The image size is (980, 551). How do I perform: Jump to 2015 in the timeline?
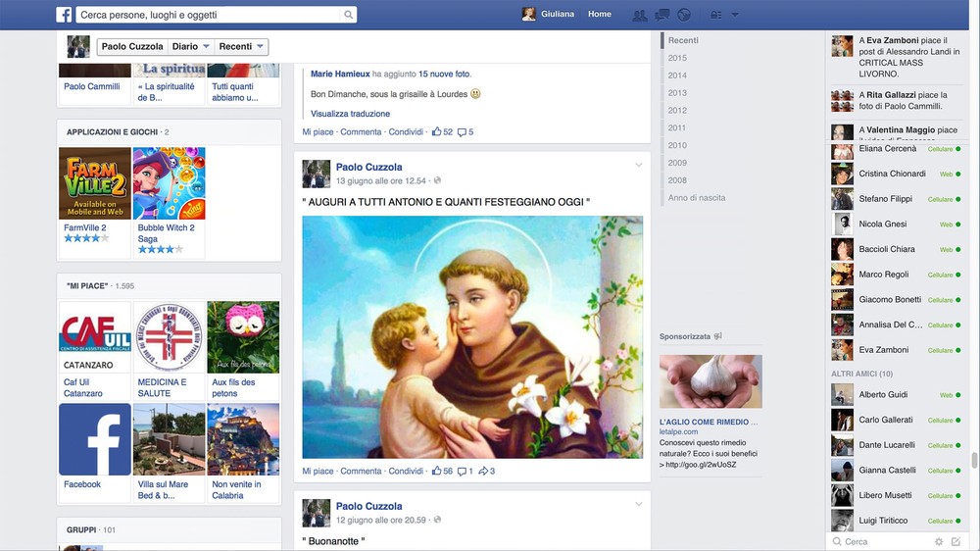[677, 58]
